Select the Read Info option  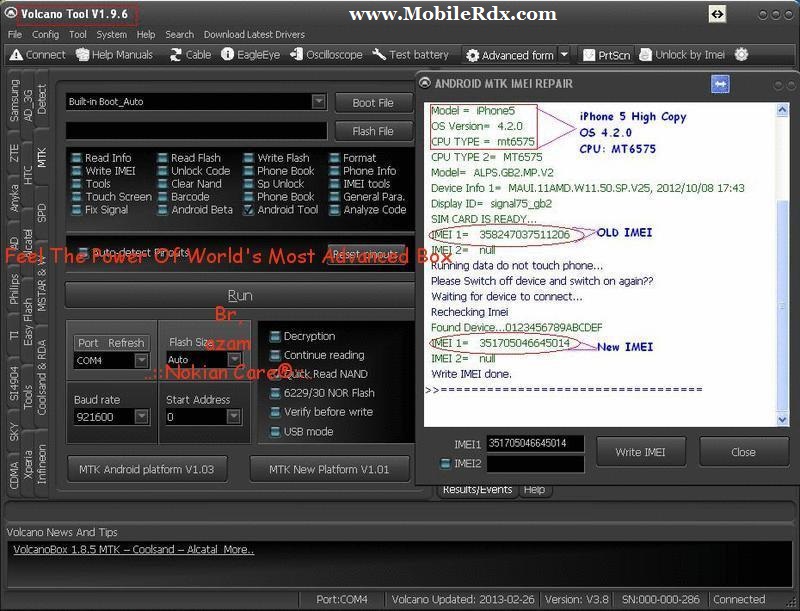pyautogui.click(x=102, y=158)
